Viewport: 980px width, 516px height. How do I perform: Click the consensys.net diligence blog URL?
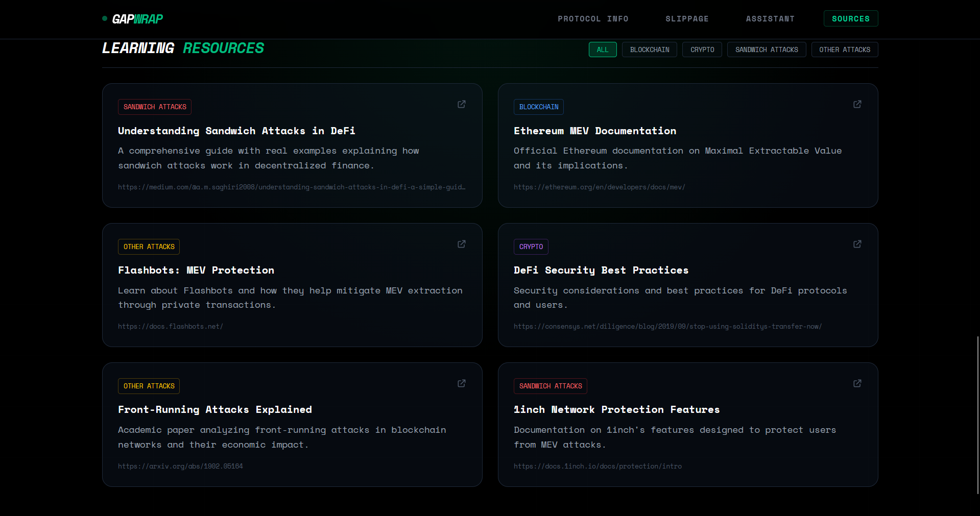(667, 327)
